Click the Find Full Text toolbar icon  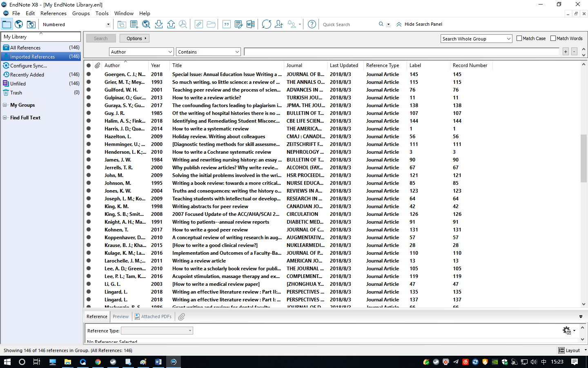[x=183, y=24]
